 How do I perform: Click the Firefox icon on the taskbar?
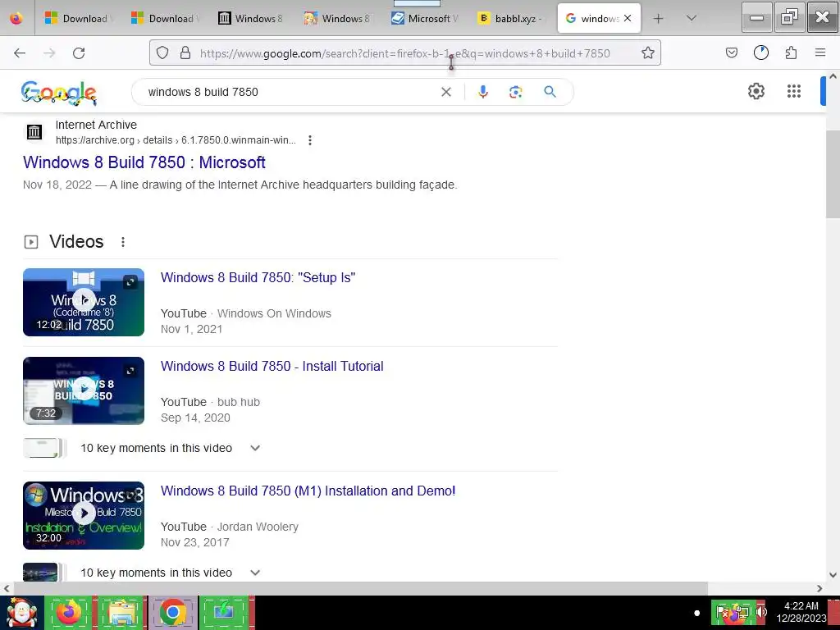[x=69, y=613]
